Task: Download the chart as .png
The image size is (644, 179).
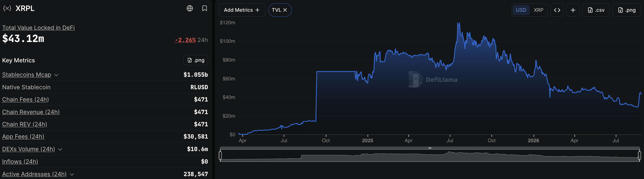Action: pos(627,10)
